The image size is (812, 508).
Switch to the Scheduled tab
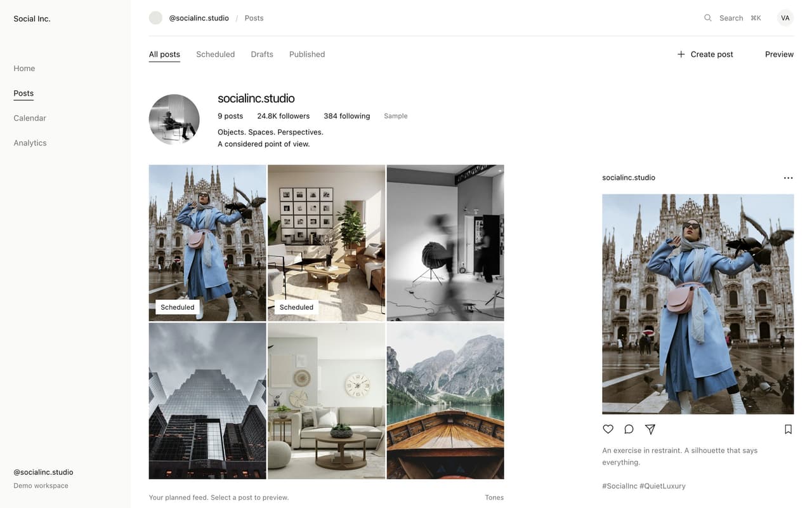[x=215, y=55]
